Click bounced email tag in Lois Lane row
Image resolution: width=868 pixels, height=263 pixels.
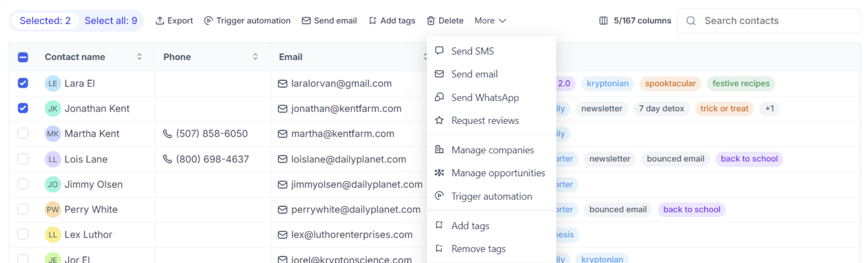point(675,159)
